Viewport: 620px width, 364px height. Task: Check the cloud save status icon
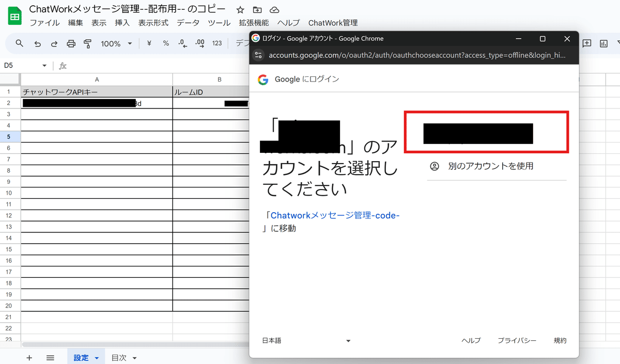point(274,9)
